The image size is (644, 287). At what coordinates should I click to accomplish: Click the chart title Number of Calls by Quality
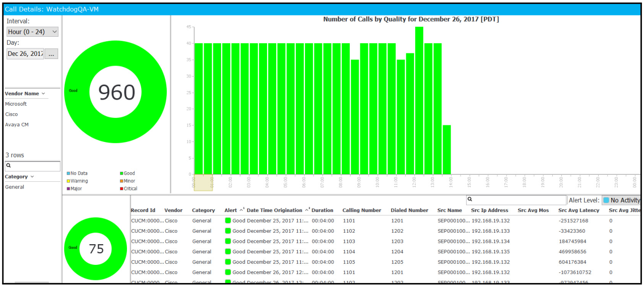click(x=411, y=19)
